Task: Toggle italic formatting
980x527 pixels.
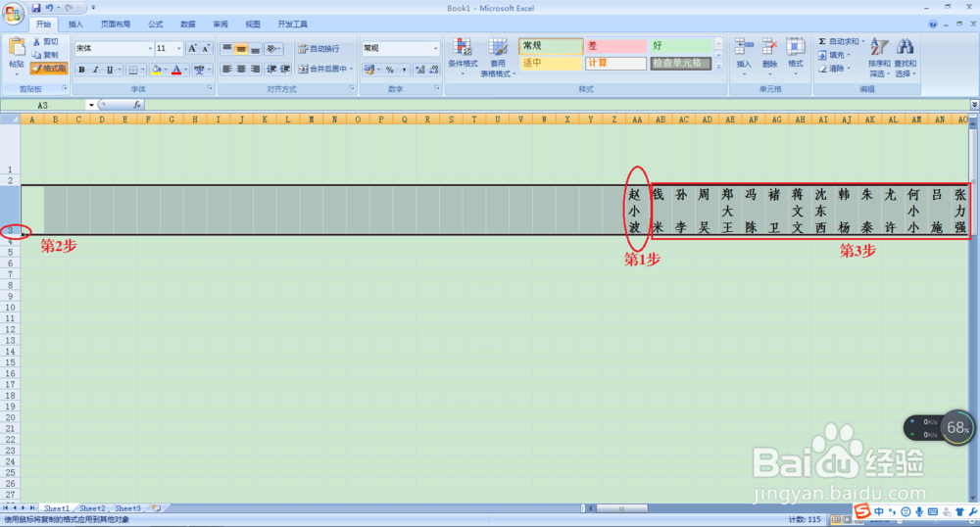Action: pyautogui.click(x=96, y=70)
